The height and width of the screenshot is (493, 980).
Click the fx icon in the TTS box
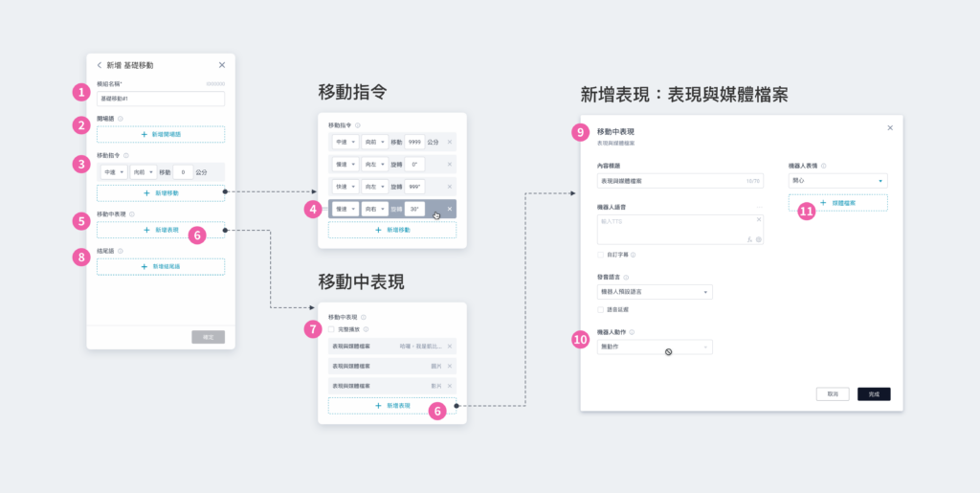[749, 239]
